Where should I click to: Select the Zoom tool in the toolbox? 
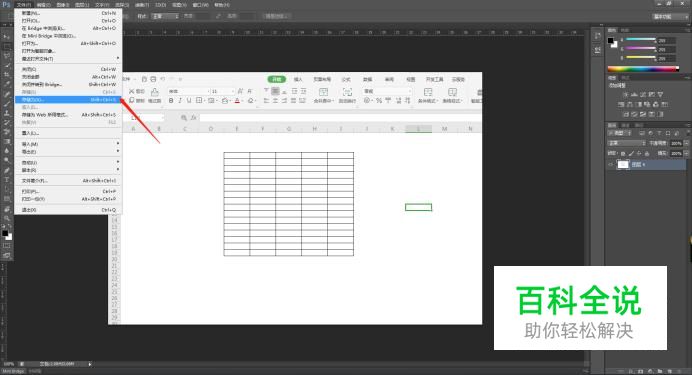(6, 218)
